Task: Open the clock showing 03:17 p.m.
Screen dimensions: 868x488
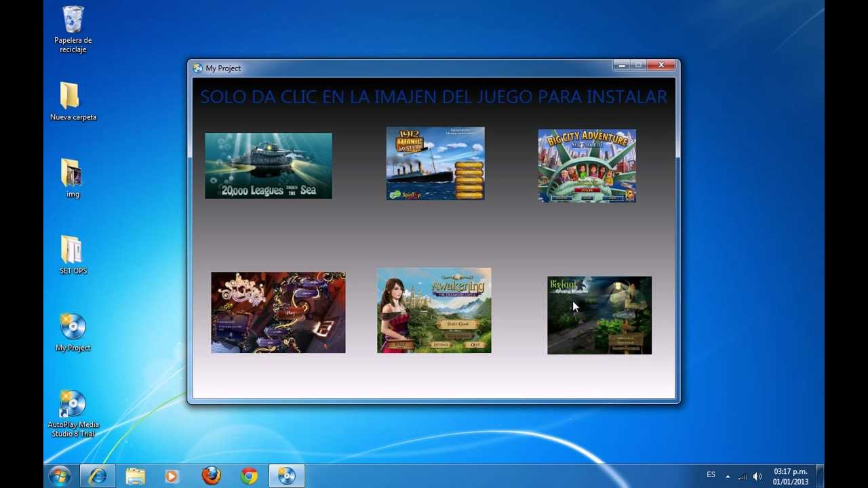Action: click(x=791, y=476)
